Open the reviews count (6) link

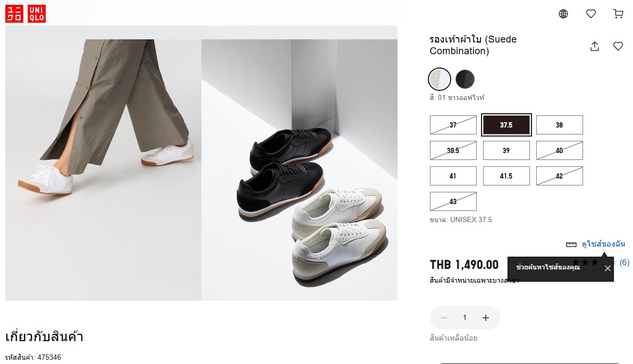(x=624, y=263)
